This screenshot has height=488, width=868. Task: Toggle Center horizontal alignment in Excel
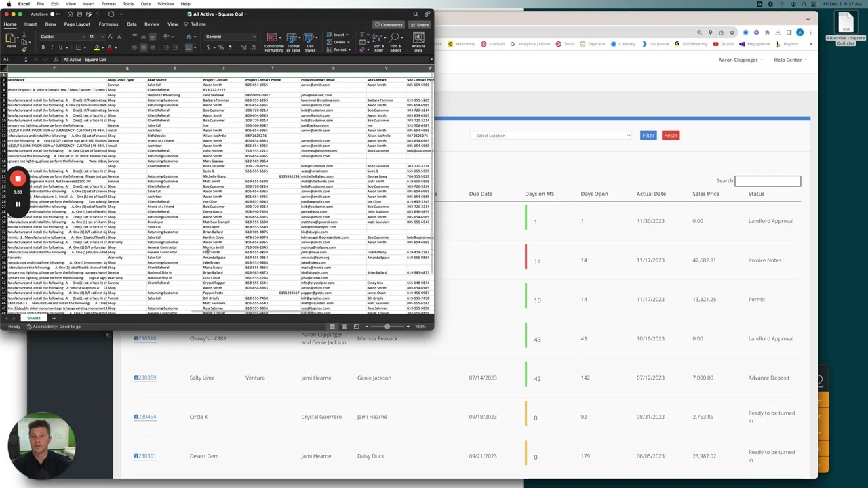click(143, 47)
